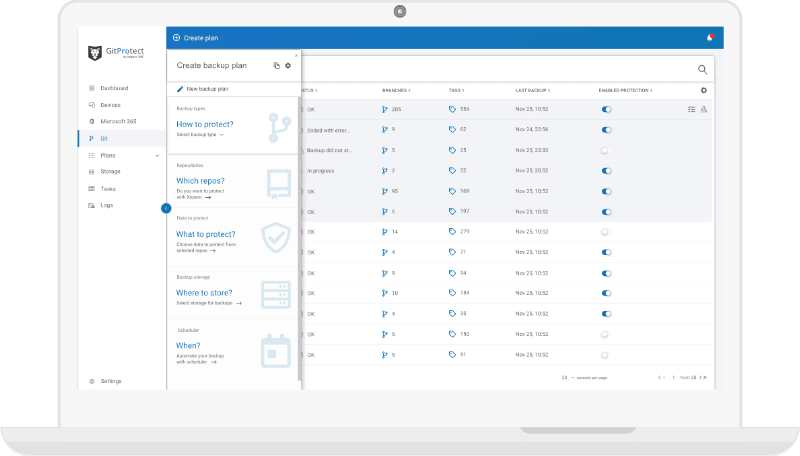Click the branch icon next to 205
This screenshot has height=456, width=800.
[385, 109]
